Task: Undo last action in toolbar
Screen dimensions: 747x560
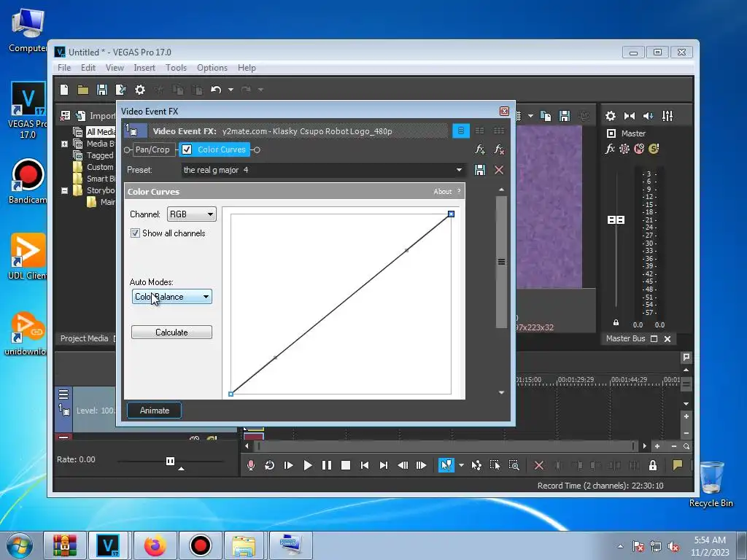Action: click(x=216, y=90)
